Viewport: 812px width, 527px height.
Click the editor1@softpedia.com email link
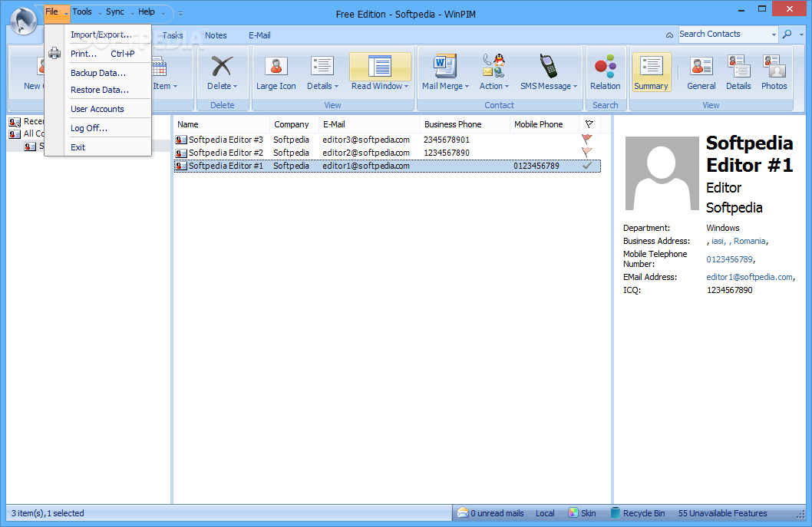(749, 277)
